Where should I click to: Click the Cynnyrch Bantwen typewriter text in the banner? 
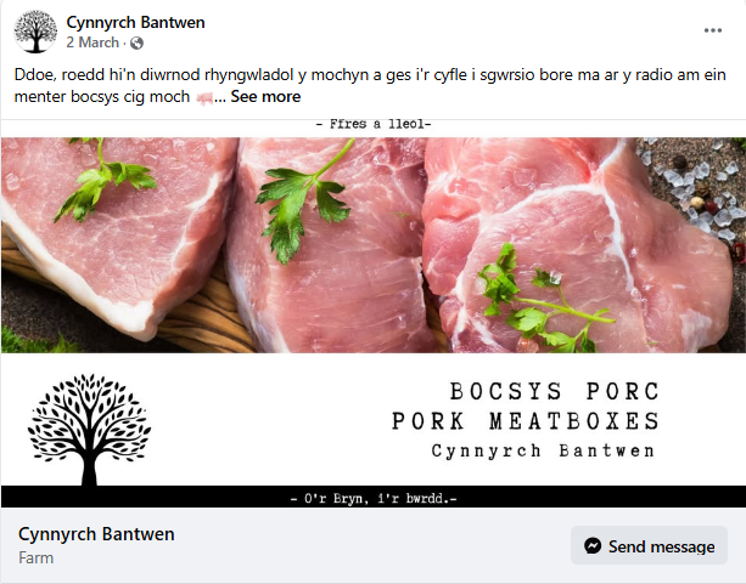[543, 450]
